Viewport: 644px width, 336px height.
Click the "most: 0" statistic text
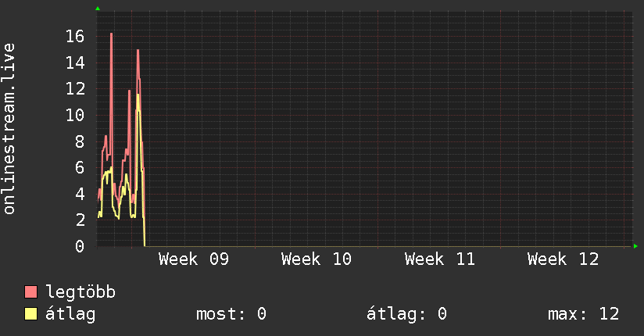pyautogui.click(x=231, y=314)
